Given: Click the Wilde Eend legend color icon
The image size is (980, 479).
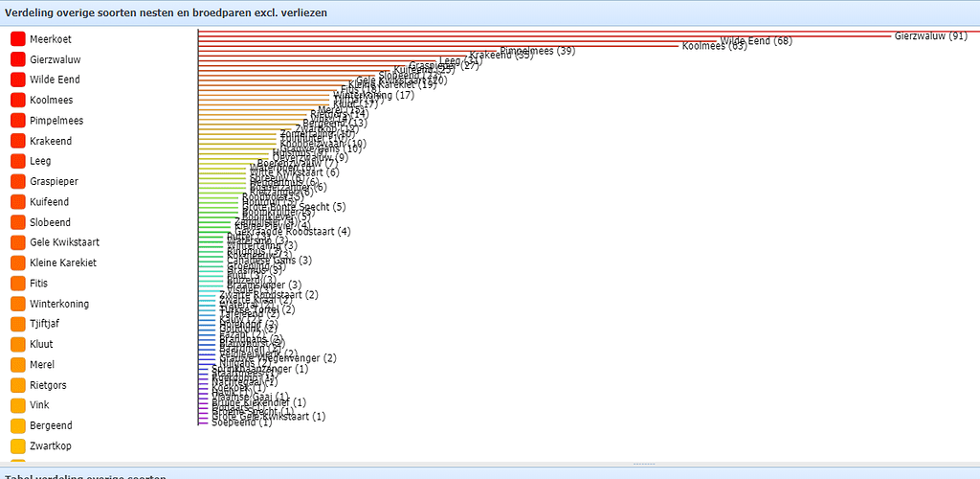Looking at the screenshot, I should pyautogui.click(x=17, y=80).
